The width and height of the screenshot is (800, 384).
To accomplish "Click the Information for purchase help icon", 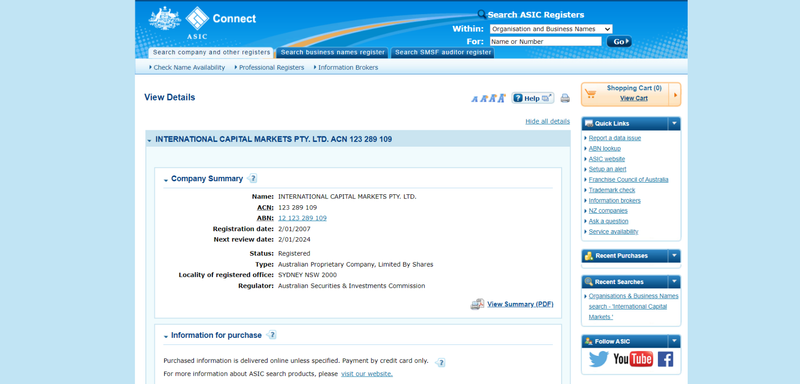I will pyautogui.click(x=271, y=335).
